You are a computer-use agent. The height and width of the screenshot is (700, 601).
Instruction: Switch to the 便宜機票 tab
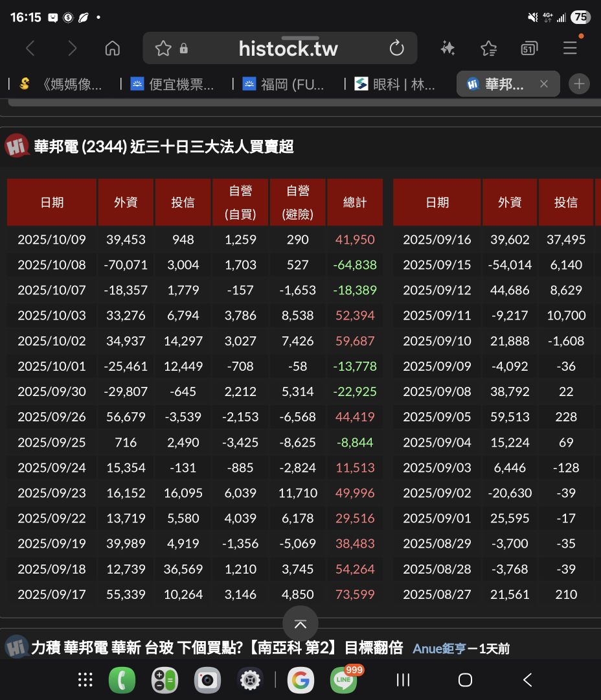click(x=172, y=84)
